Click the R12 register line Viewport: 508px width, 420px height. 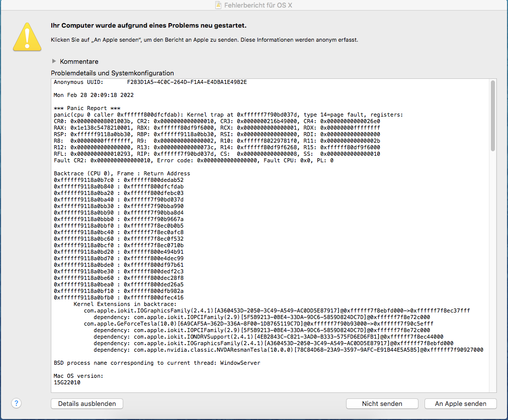(217, 147)
